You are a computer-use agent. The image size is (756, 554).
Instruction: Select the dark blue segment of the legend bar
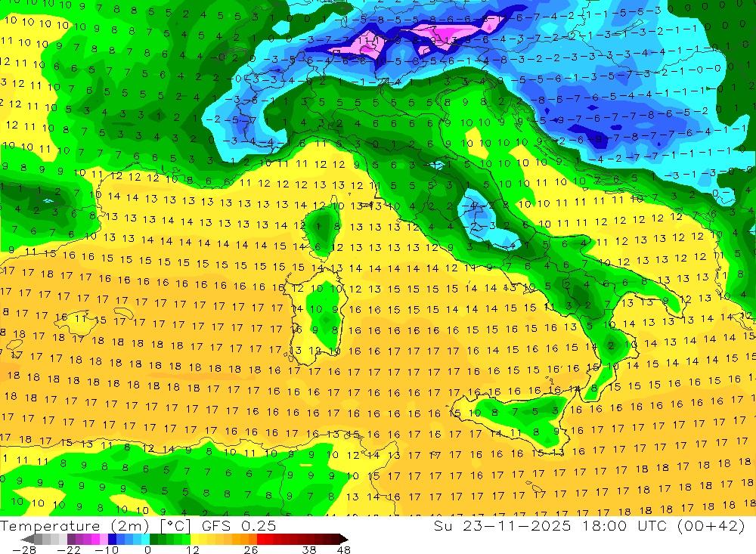(x=112, y=539)
